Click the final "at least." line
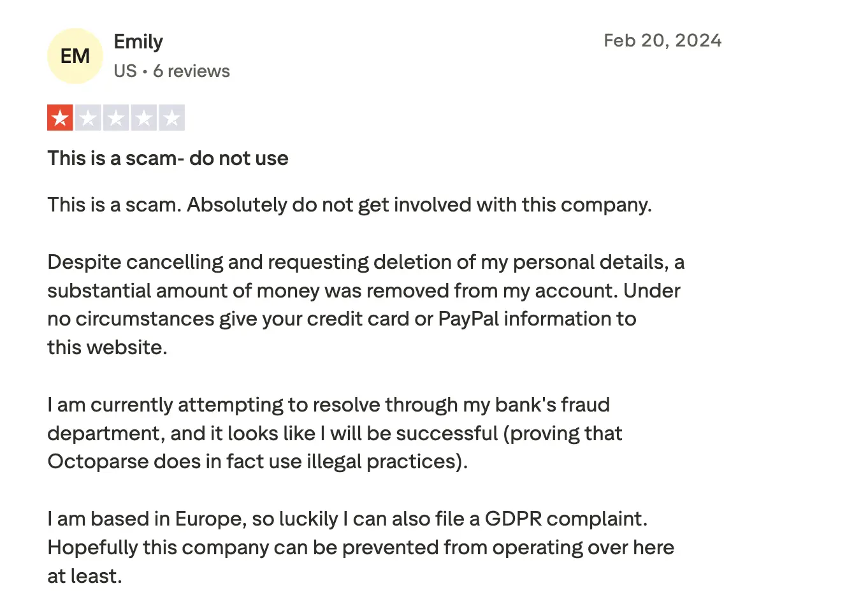Image resolution: width=868 pixels, height=595 pixels. point(84,577)
